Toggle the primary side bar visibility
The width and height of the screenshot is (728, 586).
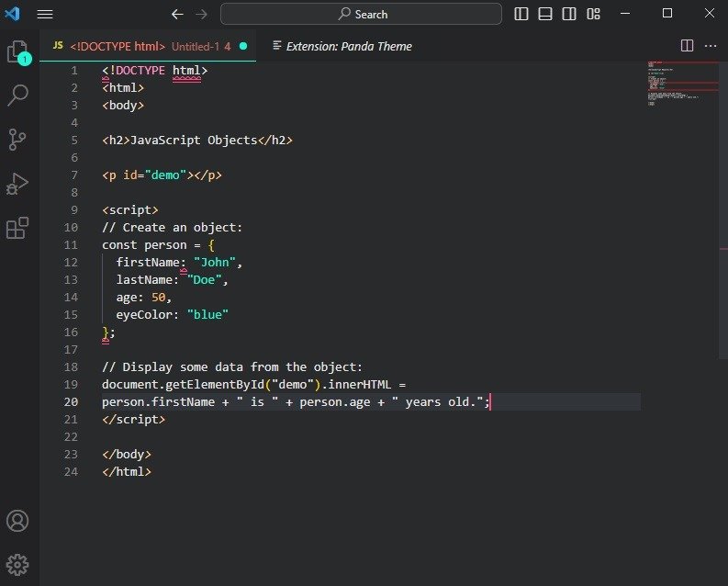pos(521,14)
